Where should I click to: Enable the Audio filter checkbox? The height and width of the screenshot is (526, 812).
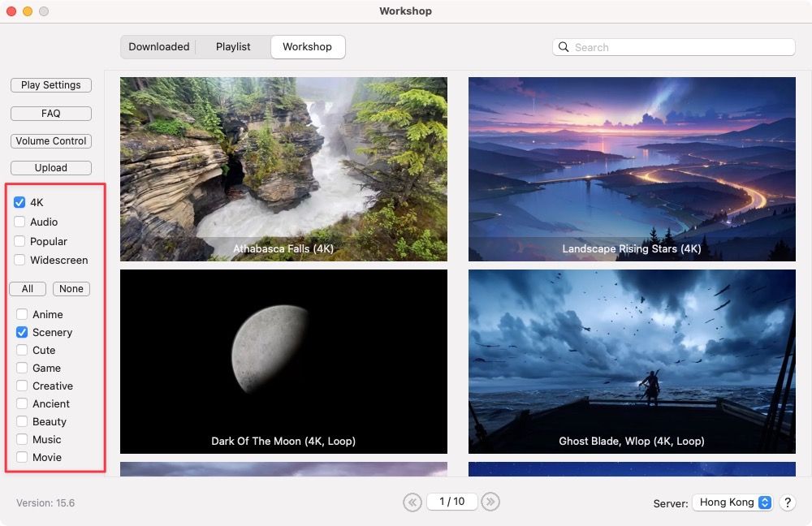(x=19, y=222)
